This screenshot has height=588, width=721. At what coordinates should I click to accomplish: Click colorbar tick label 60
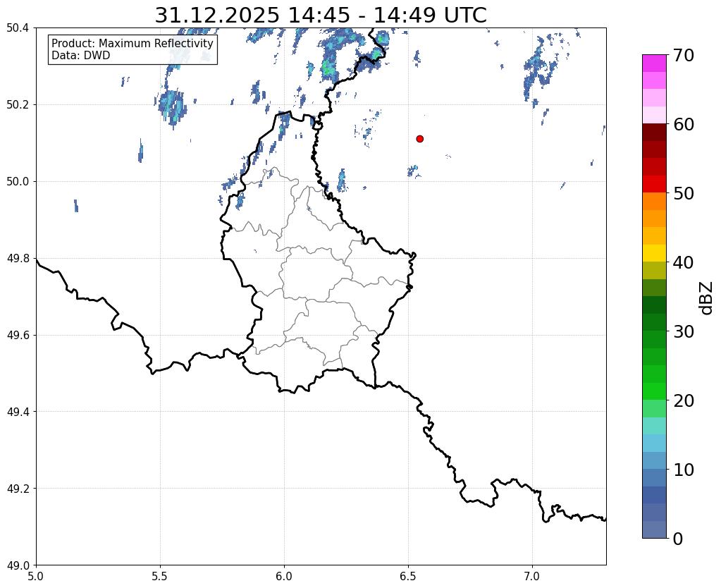pos(684,124)
